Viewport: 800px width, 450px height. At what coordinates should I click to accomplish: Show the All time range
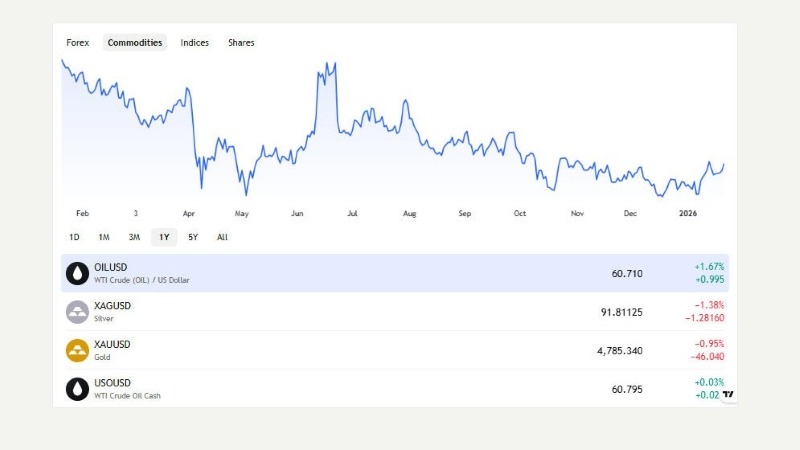coord(222,237)
